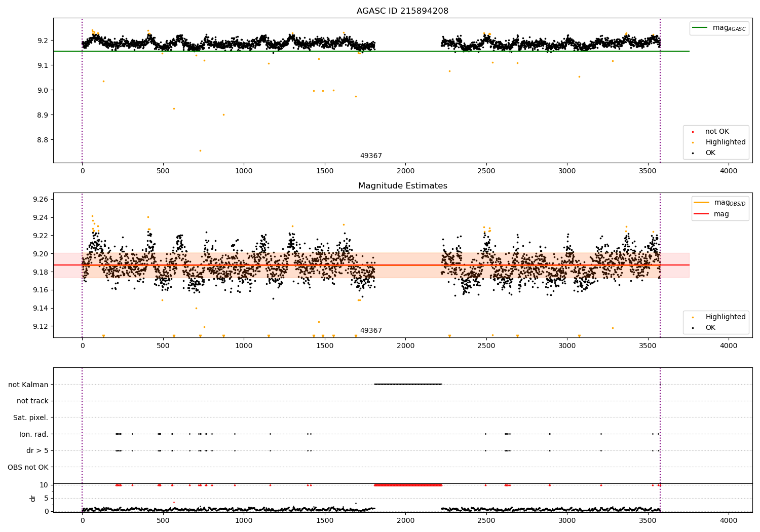
Task: Click the 'Sat. pixel.' axis label
Action: [x=31, y=417]
